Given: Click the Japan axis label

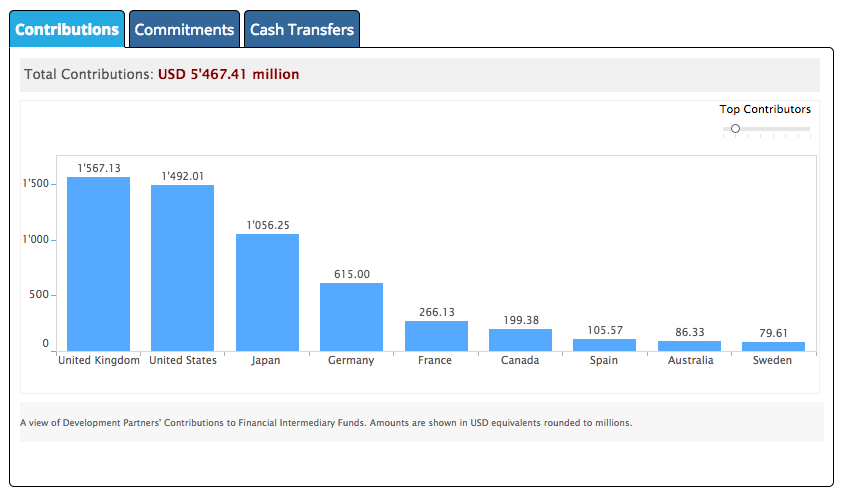Looking at the screenshot, I should [267, 361].
